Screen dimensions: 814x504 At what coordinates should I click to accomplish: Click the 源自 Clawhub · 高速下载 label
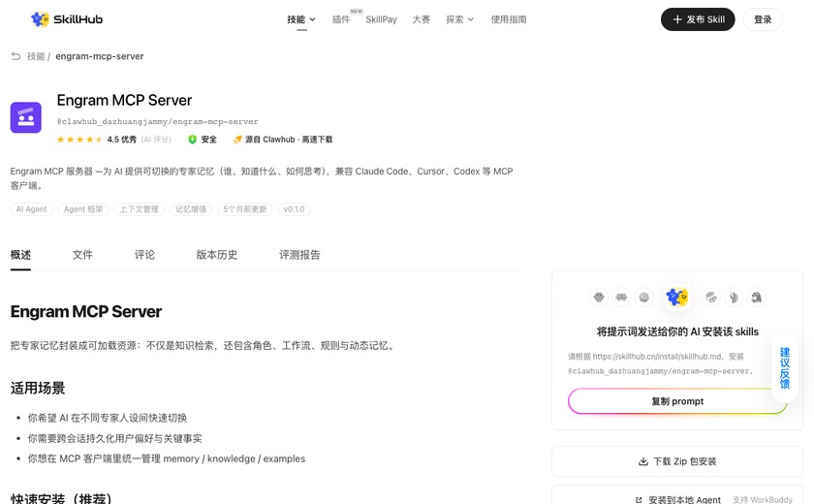click(x=289, y=140)
